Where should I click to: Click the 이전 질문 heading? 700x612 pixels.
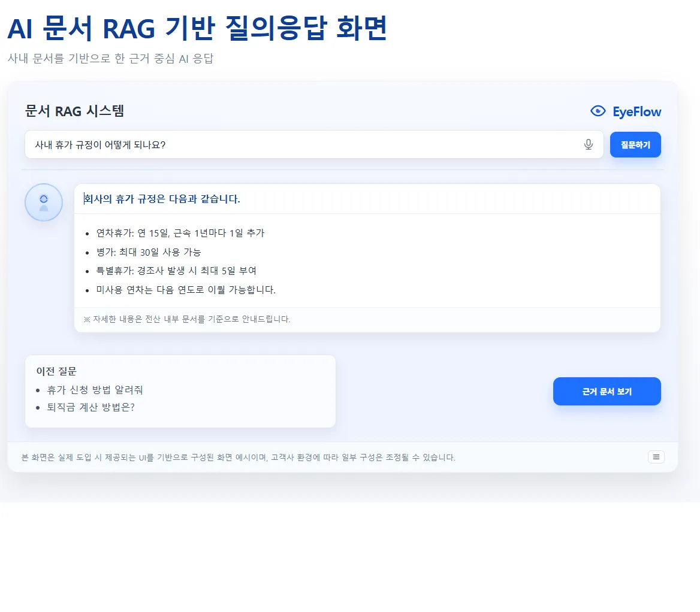point(56,371)
